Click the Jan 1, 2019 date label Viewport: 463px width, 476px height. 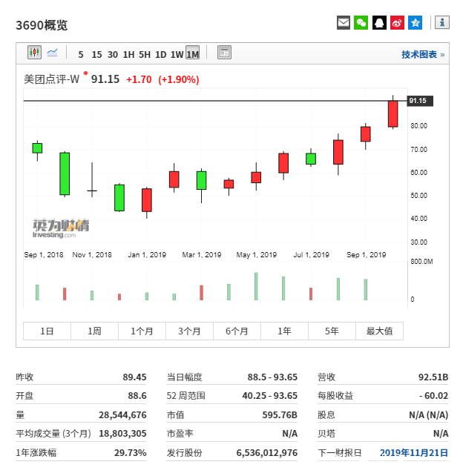(147, 255)
